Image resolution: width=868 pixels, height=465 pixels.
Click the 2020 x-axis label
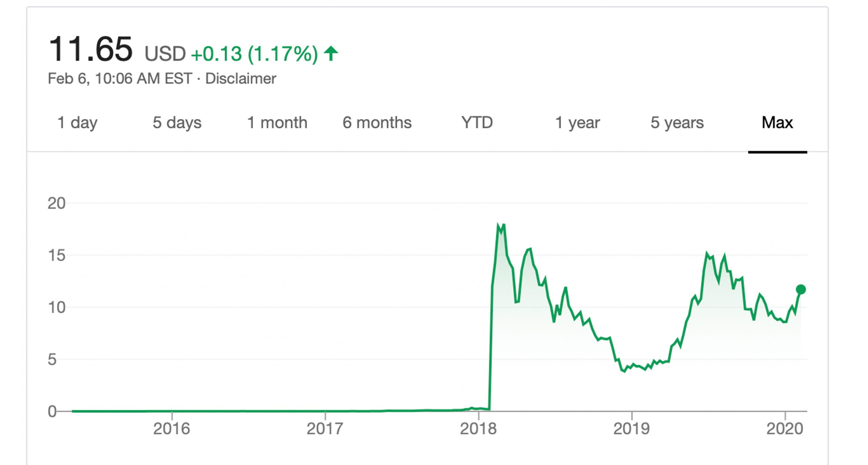pos(785,428)
